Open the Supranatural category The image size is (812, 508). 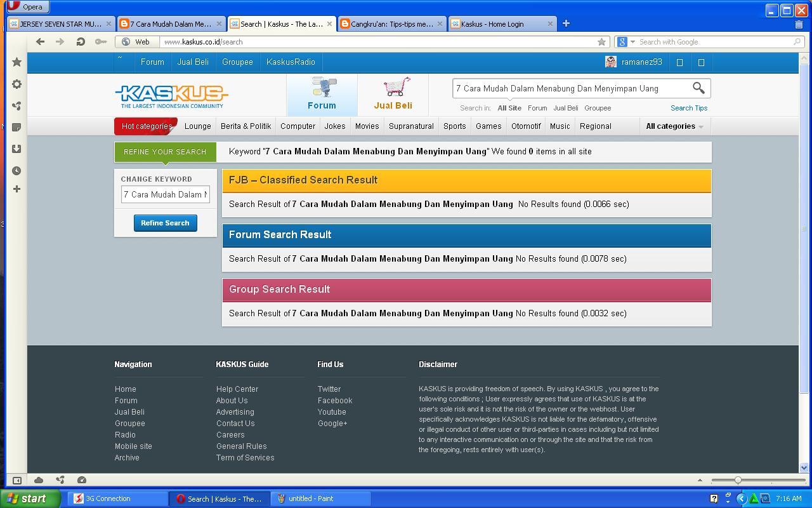click(x=411, y=126)
